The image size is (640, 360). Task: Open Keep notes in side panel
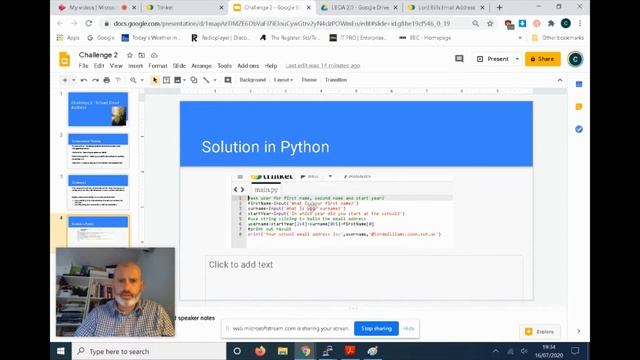point(579,107)
